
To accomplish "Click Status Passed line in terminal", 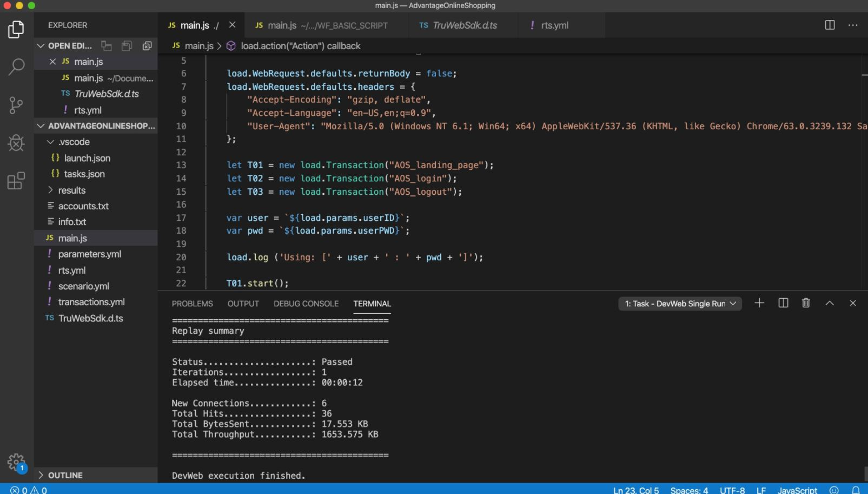I will [262, 361].
